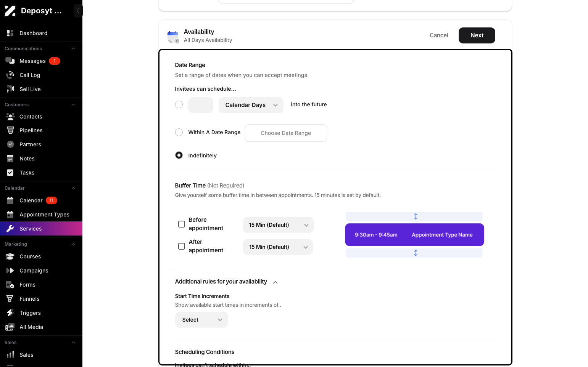Click the Next button
588x367 pixels.
click(477, 35)
